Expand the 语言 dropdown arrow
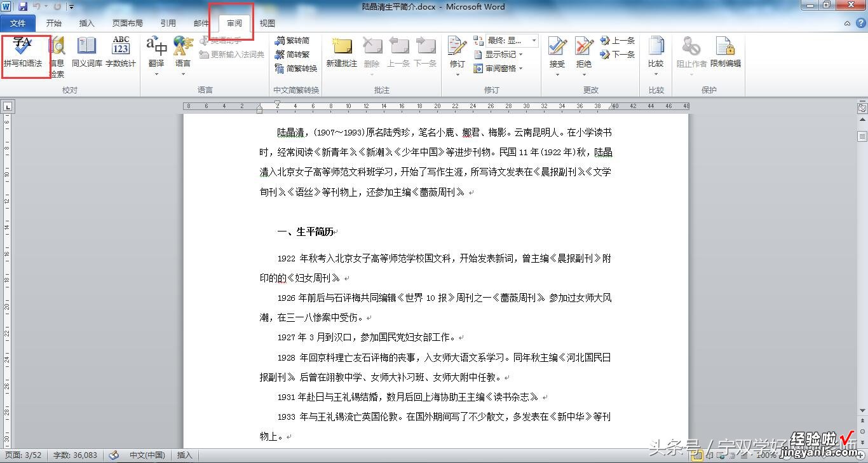Image resolution: width=868 pixels, height=463 pixels. (183, 74)
